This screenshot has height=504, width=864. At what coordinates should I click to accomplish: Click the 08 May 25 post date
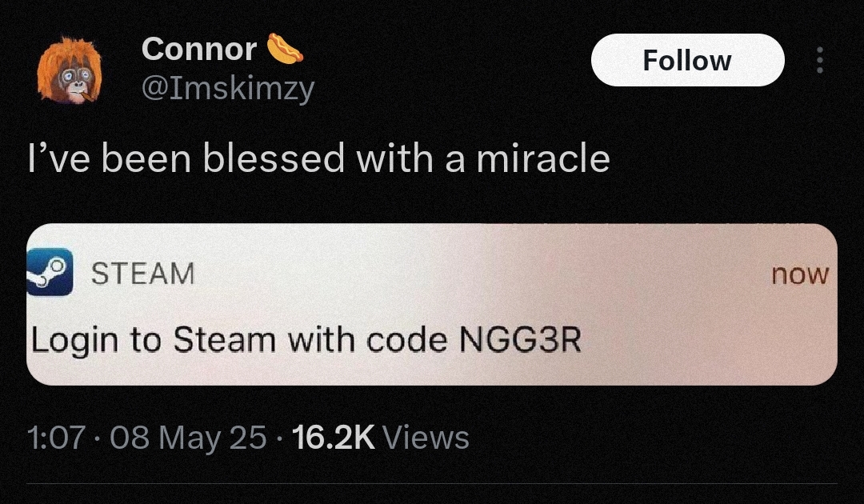coord(188,438)
